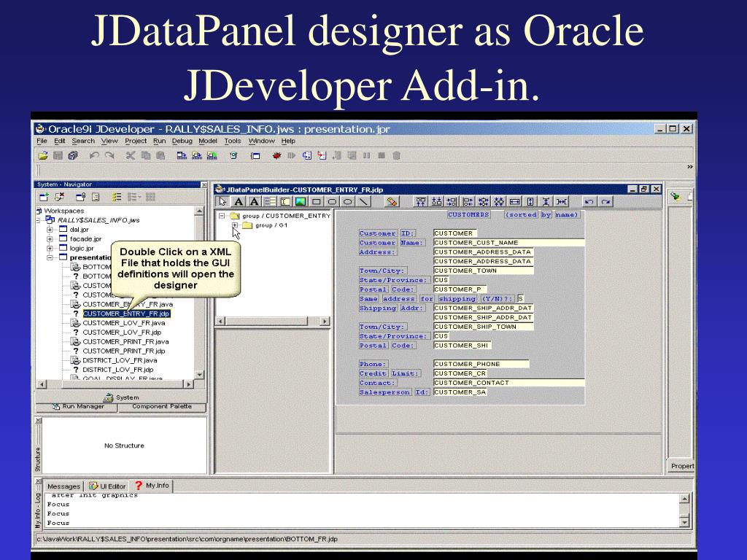Switch to the Run Manager tab
Image resolution: width=747 pixels, height=560 pixels.
click(x=77, y=407)
